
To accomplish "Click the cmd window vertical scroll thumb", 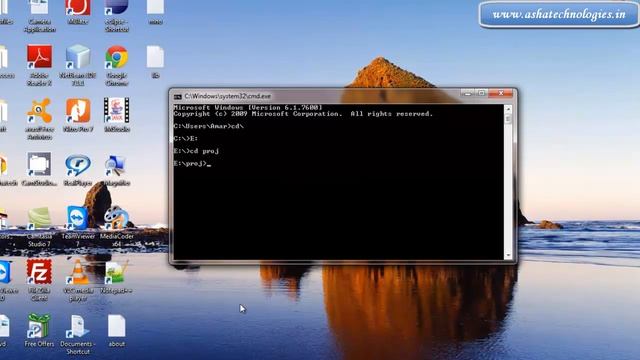I will [508, 119].
